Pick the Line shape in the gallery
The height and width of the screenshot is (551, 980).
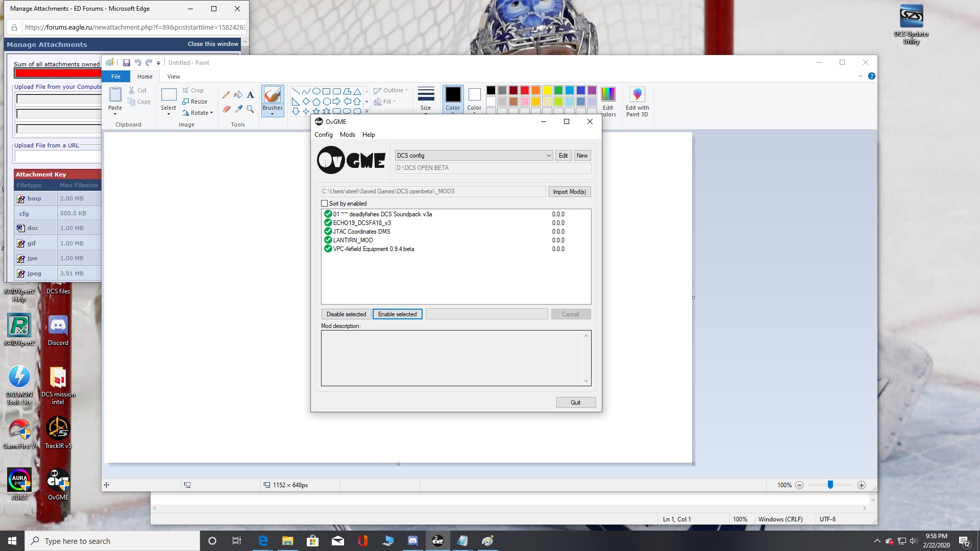[x=296, y=91]
